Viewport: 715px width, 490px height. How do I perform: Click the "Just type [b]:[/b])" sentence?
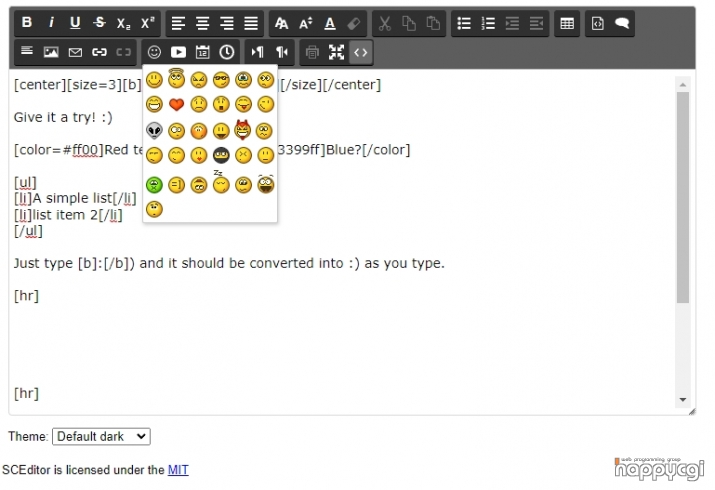tap(229, 263)
